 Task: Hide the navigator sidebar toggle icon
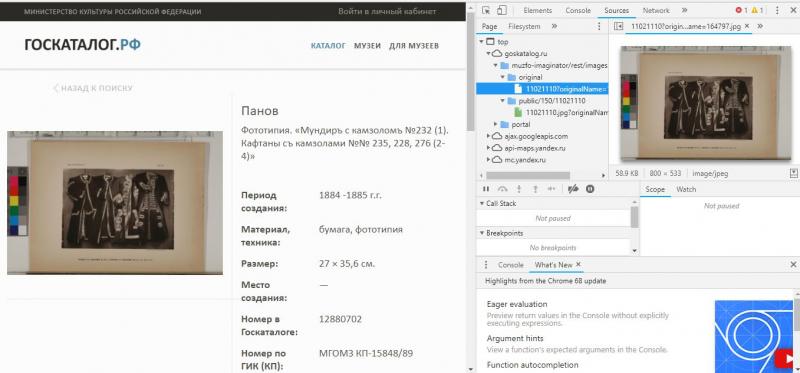click(618, 26)
